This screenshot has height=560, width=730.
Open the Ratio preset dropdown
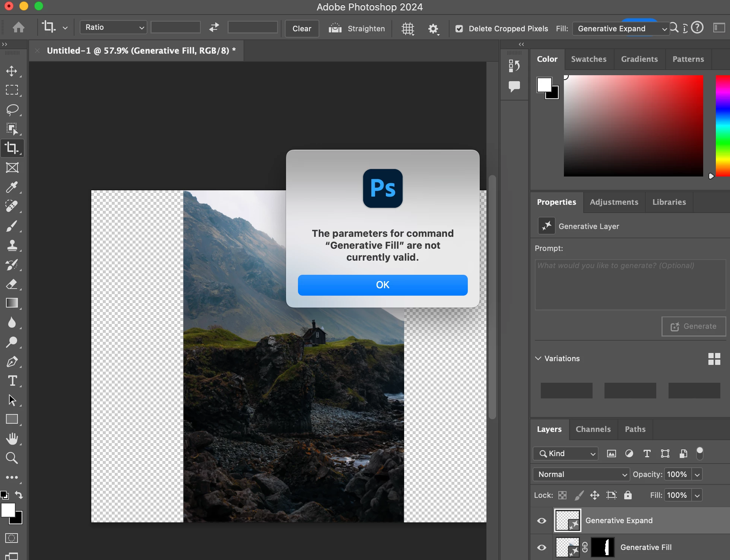(113, 27)
